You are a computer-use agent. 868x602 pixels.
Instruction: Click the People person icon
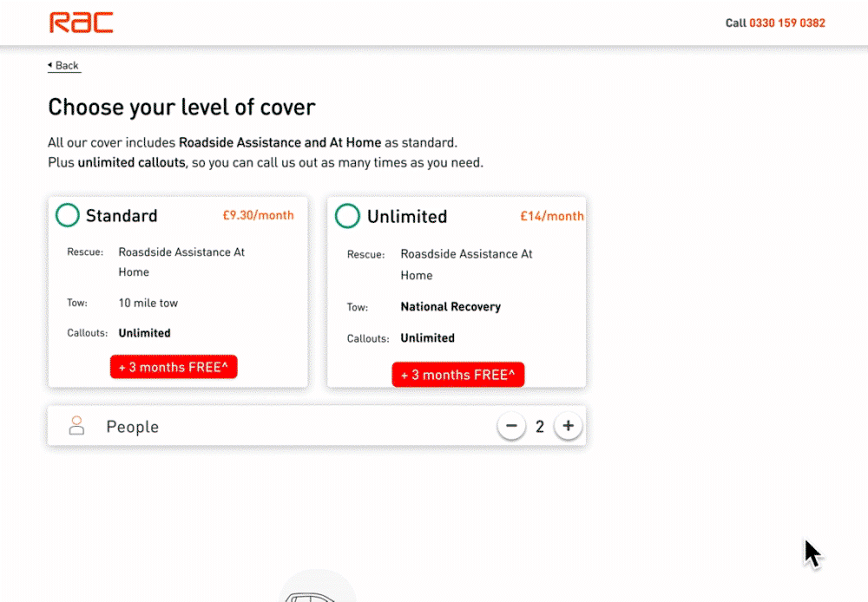point(77,426)
